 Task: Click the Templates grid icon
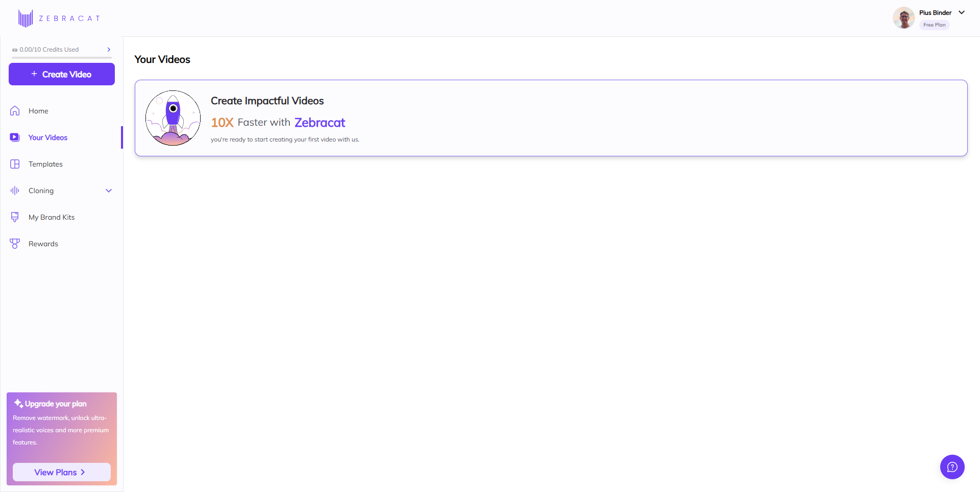click(x=15, y=164)
